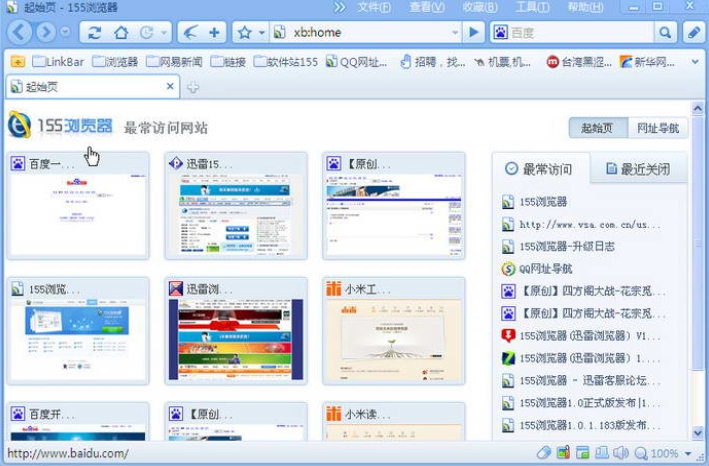The width and height of the screenshot is (709, 466).
Task: Close the 起始页 tab
Action: click(x=170, y=86)
